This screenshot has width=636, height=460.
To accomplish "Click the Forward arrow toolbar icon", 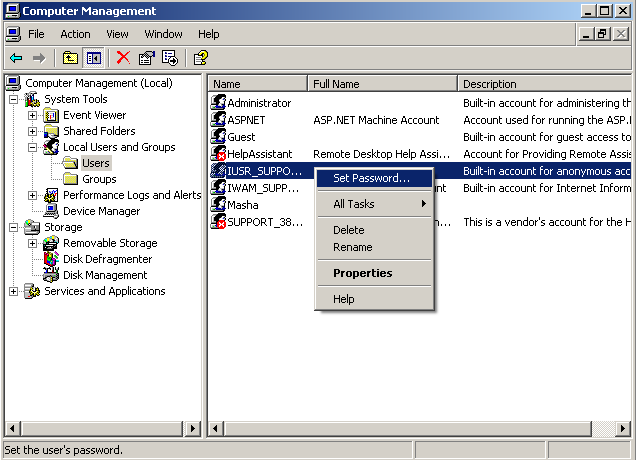I will [39, 58].
